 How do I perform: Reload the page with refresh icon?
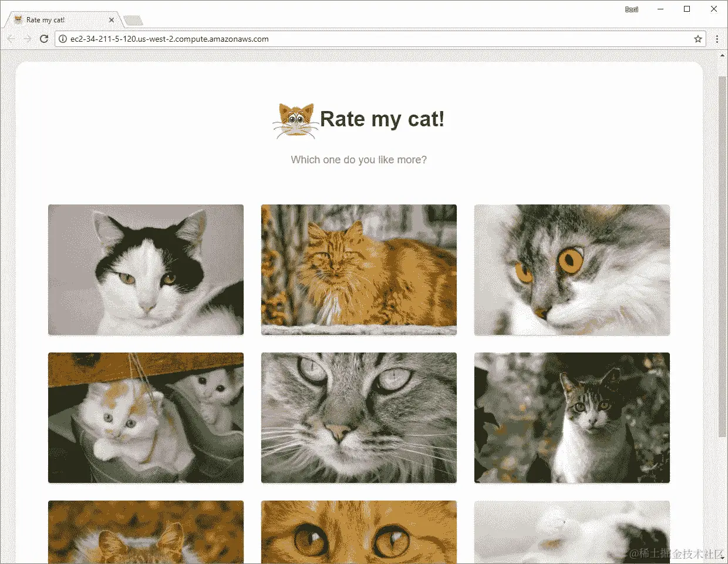pos(44,39)
